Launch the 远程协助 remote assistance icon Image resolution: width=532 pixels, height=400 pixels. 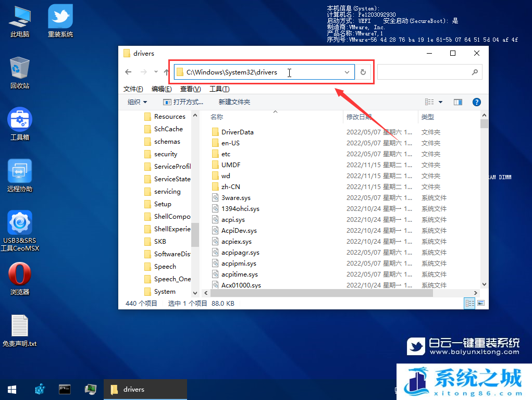tap(20, 176)
